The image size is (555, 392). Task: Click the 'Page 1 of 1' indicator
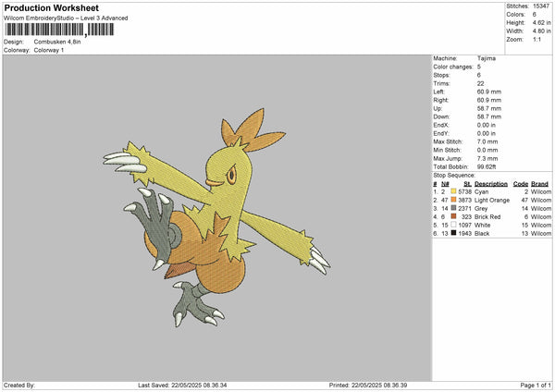(x=536, y=385)
